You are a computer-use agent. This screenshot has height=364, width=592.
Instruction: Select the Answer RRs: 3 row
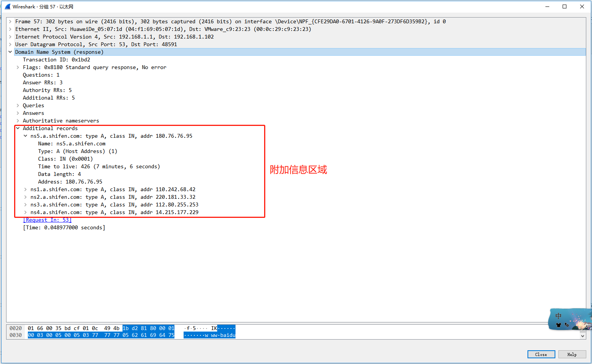tap(43, 83)
